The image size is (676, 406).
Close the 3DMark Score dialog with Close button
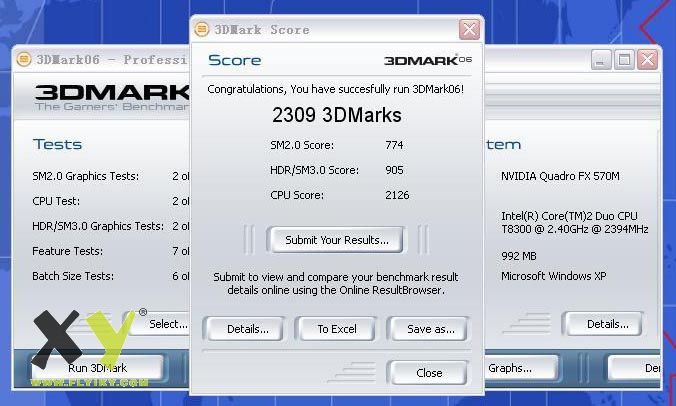click(x=428, y=372)
